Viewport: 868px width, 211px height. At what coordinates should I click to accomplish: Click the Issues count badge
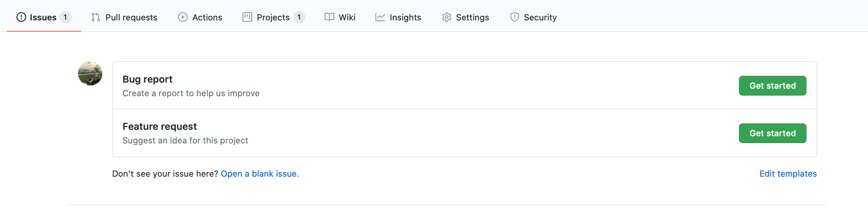tap(65, 17)
